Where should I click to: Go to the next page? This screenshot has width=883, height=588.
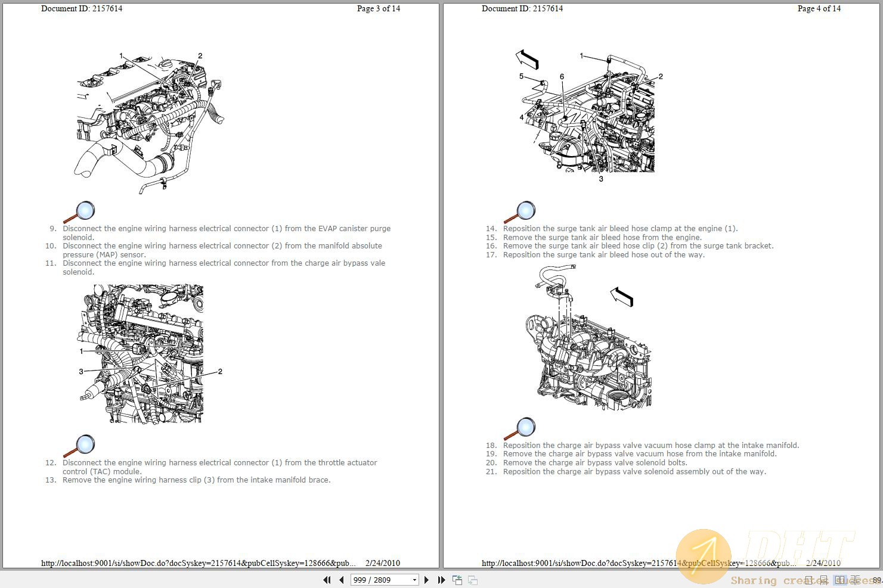click(x=426, y=580)
